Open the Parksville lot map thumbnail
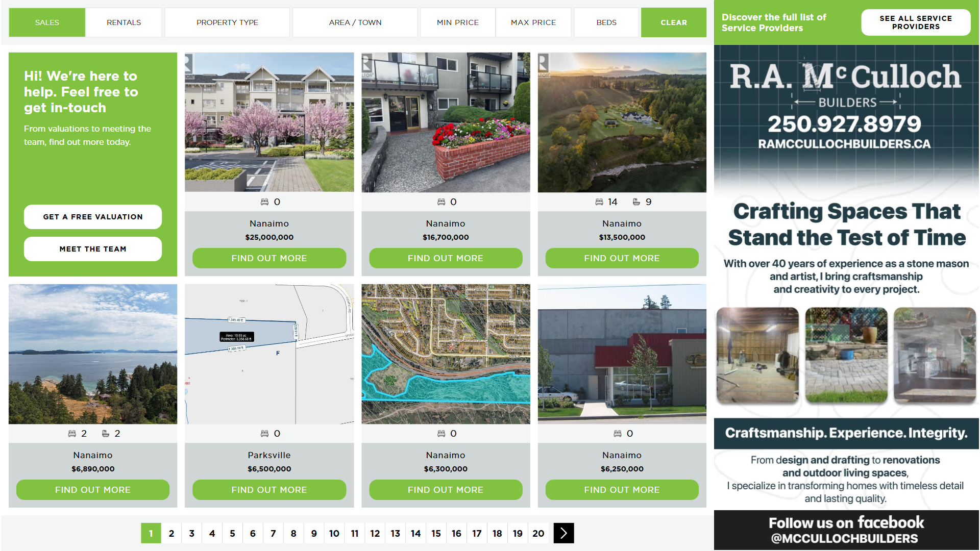Screen dimensions: 980x551 pyautogui.click(x=269, y=354)
